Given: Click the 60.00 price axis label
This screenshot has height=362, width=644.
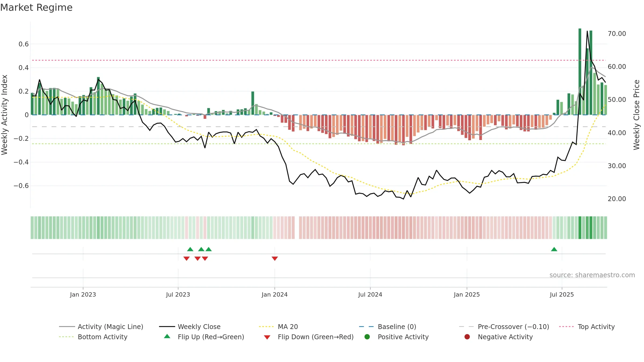Looking at the screenshot, I should coord(617,67).
